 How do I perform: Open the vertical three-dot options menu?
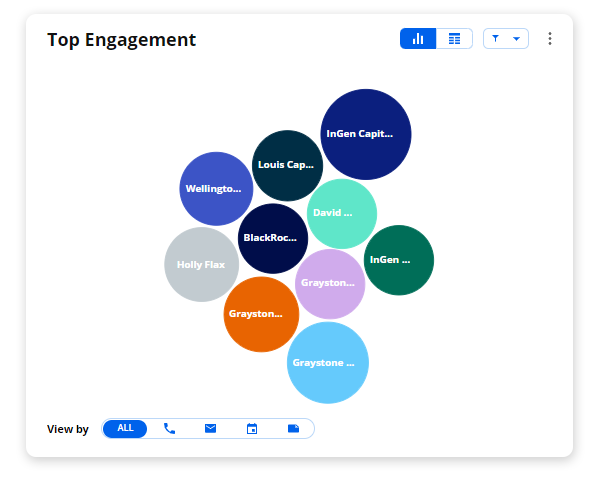[550, 39]
